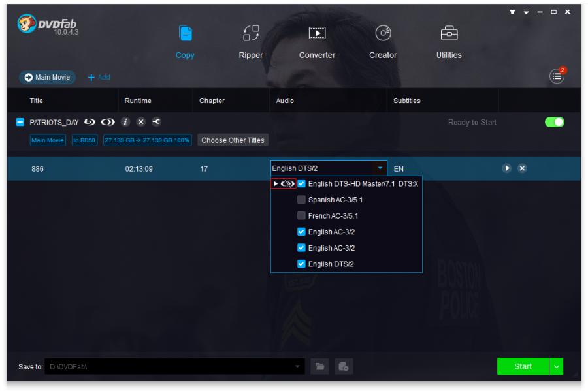Click the Audio column header
Screen dimensions: 588x391
pyautogui.click(x=285, y=101)
